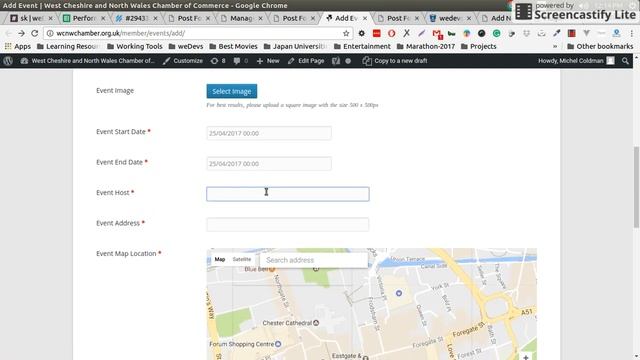Image resolution: width=640 pixels, height=360 pixels.
Task: Open the Chrome three-dot menu
Action: (x=631, y=33)
